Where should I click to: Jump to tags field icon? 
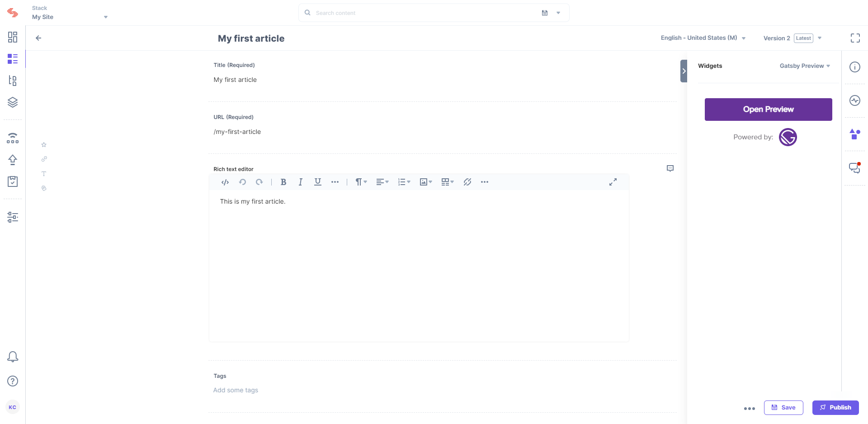pos(44,188)
